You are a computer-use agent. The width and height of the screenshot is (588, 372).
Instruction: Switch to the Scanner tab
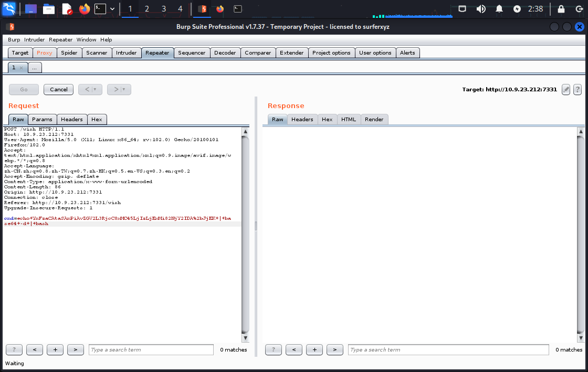97,53
